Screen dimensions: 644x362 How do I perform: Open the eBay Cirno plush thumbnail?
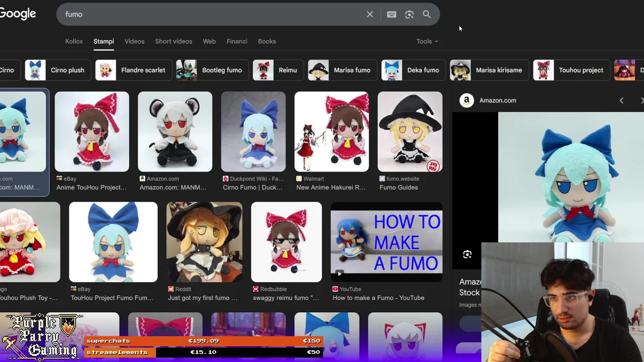pos(113,242)
